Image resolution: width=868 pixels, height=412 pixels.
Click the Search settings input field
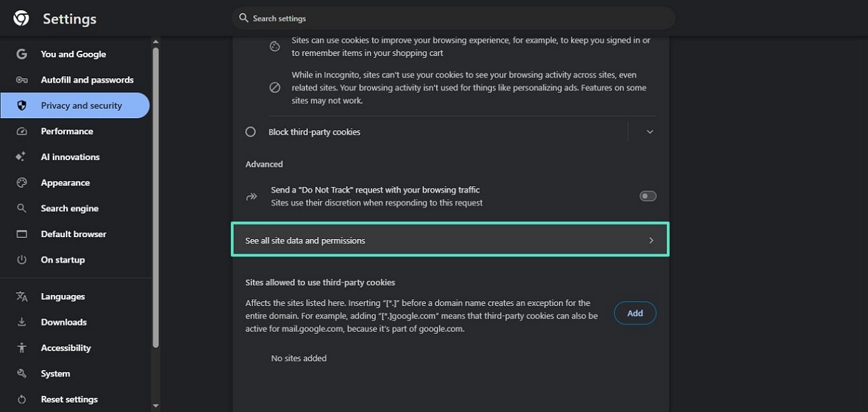454,19
